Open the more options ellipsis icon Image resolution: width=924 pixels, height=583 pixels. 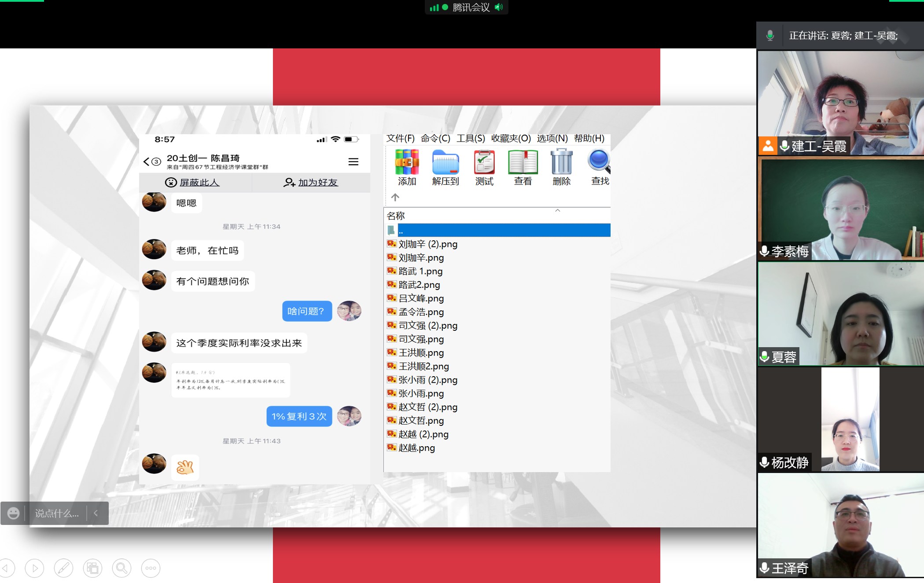pos(151,568)
